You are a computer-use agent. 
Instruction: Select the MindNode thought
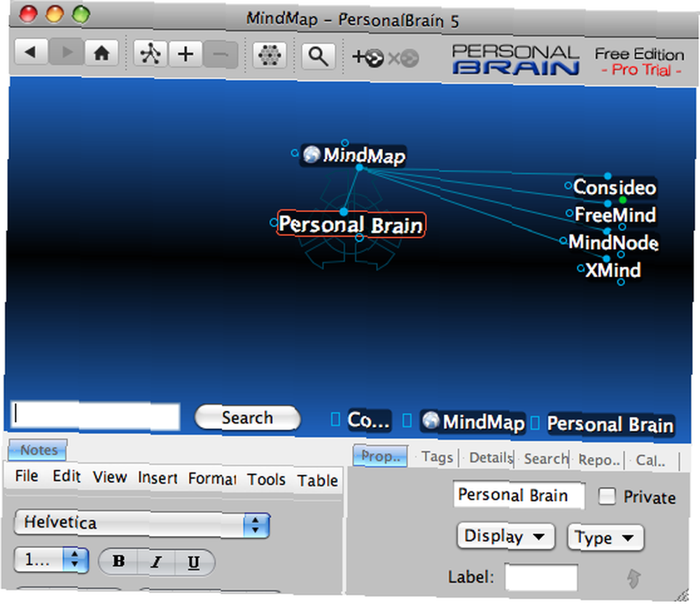pos(613,242)
